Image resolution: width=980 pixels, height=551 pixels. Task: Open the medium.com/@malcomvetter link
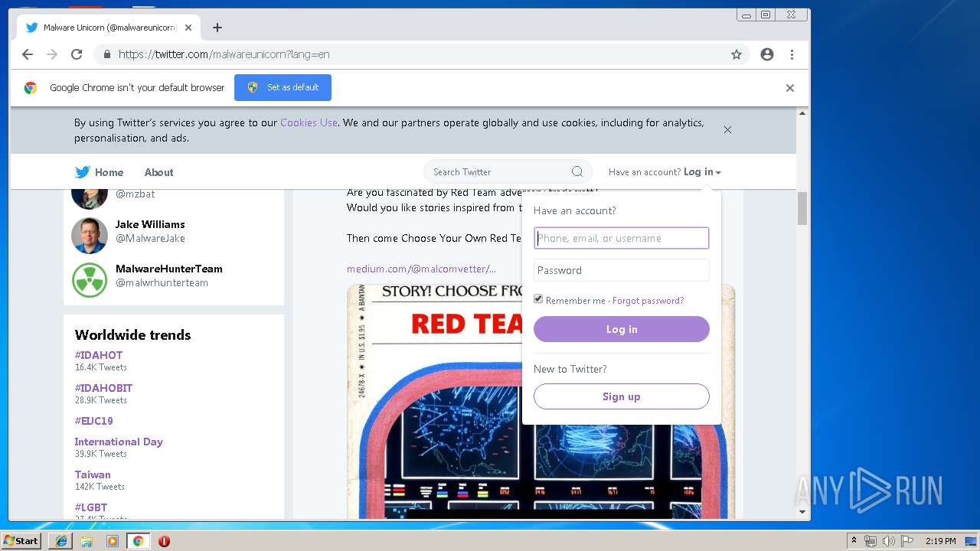(x=421, y=269)
